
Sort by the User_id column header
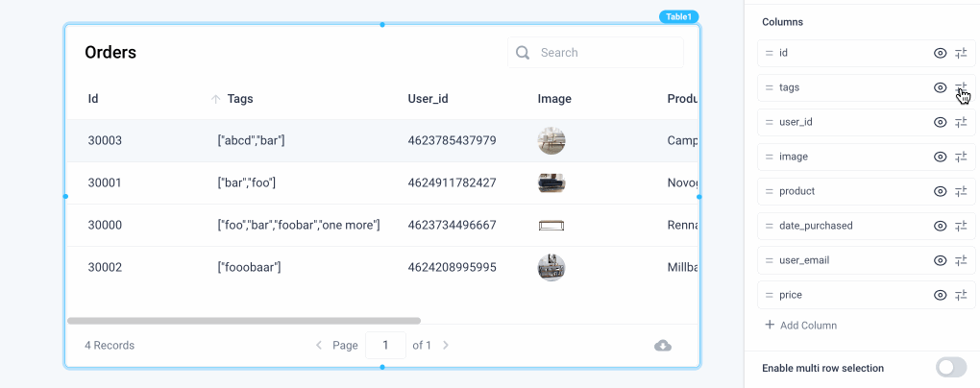point(428,99)
